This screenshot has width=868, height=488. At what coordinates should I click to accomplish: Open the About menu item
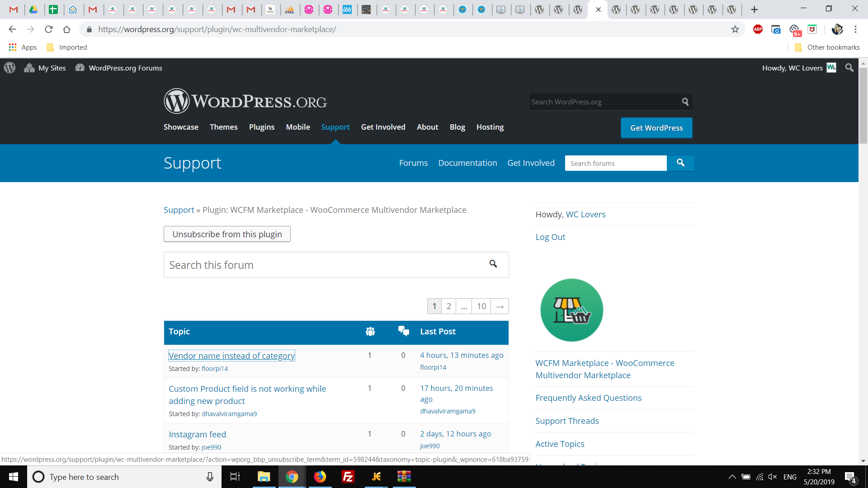(x=428, y=127)
